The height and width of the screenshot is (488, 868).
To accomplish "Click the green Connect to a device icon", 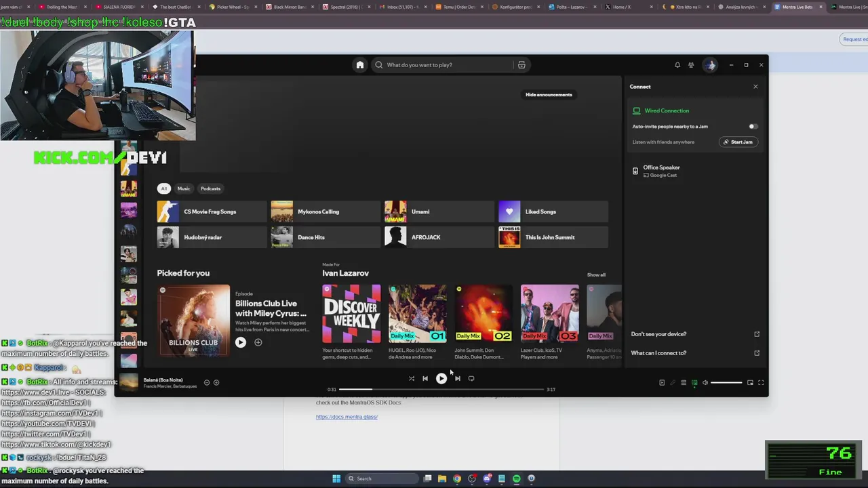I will 694,383.
